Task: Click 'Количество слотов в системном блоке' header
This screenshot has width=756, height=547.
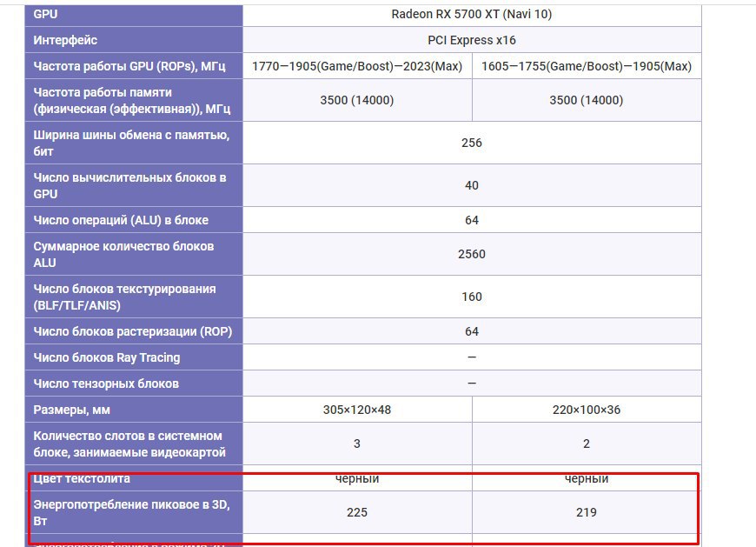Action: pyautogui.click(x=134, y=444)
